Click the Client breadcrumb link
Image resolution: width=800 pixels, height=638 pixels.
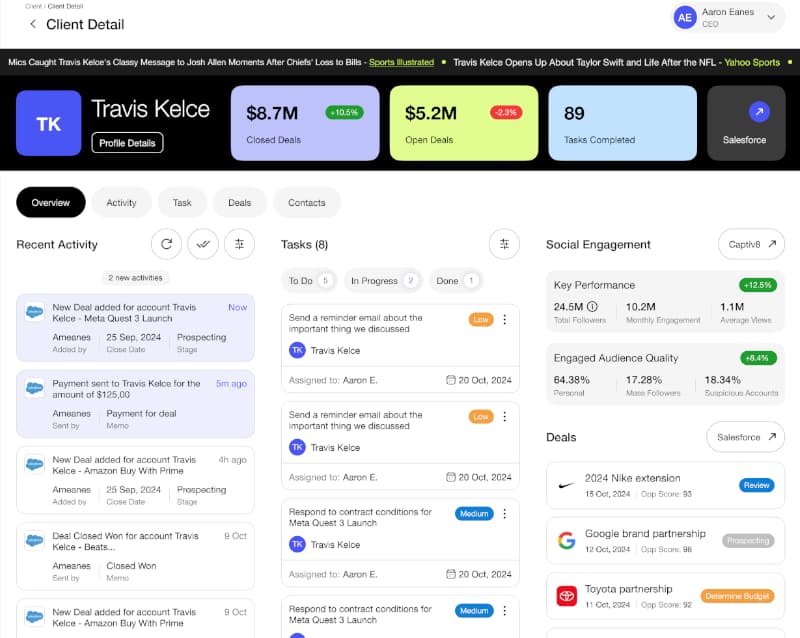[x=33, y=6]
